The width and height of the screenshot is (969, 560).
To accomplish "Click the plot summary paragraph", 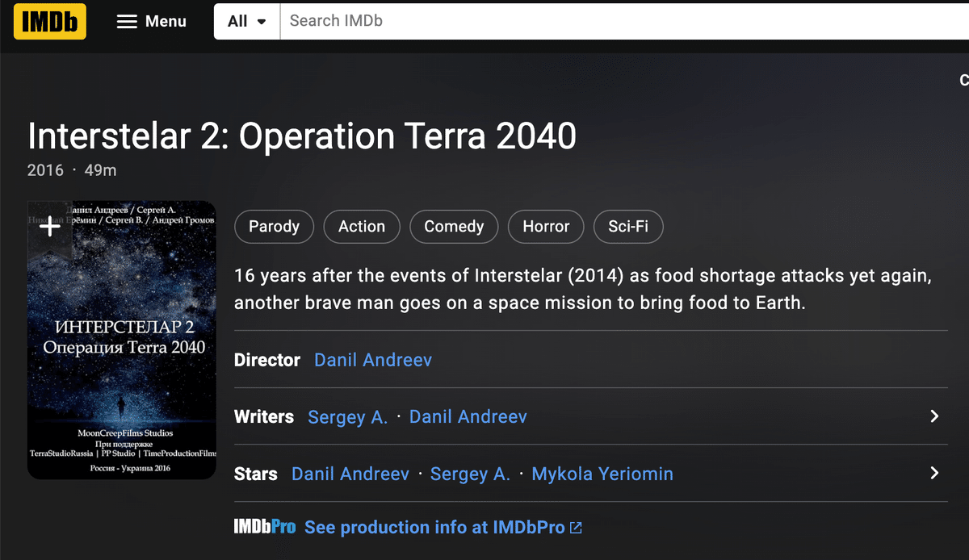I will (583, 290).
